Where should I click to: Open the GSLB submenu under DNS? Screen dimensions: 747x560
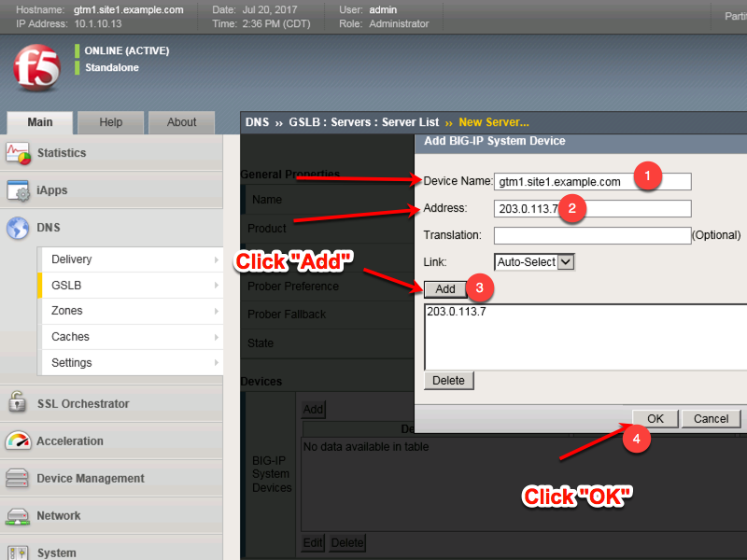(133, 286)
